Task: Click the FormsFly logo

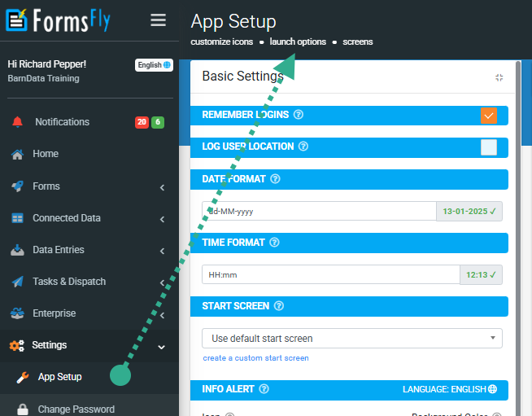Action: point(58,20)
